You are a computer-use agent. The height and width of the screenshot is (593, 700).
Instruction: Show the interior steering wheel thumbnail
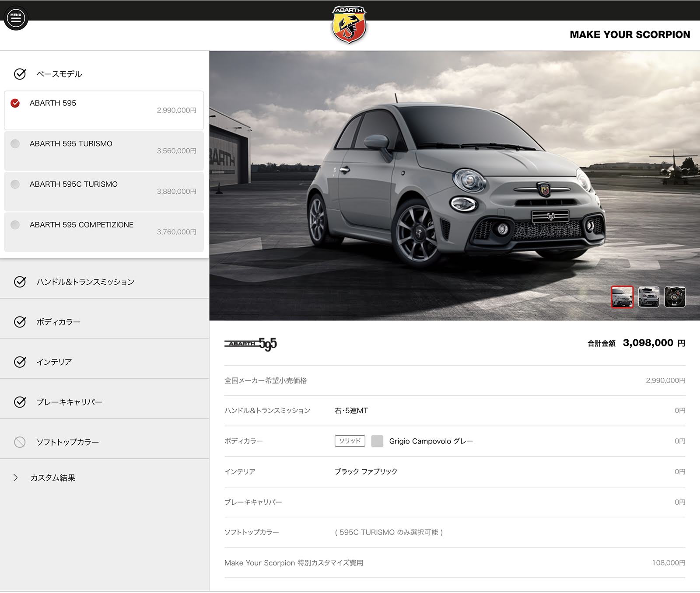click(675, 297)
